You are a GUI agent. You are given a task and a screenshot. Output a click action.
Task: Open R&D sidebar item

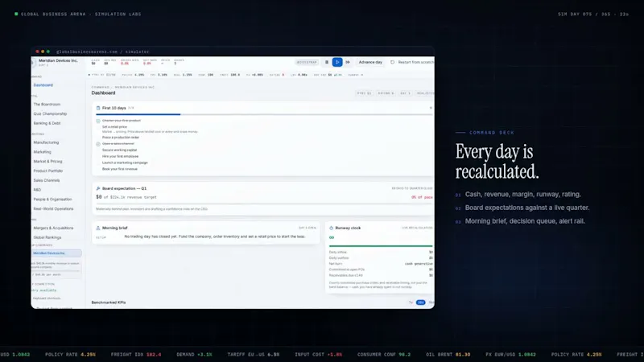(37, 190)
